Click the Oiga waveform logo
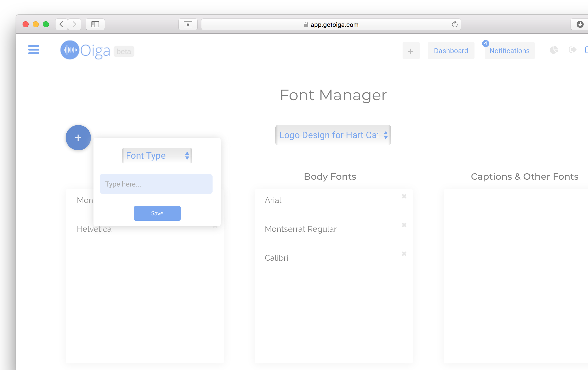This screenshot has height=370, width=588. 70,50
